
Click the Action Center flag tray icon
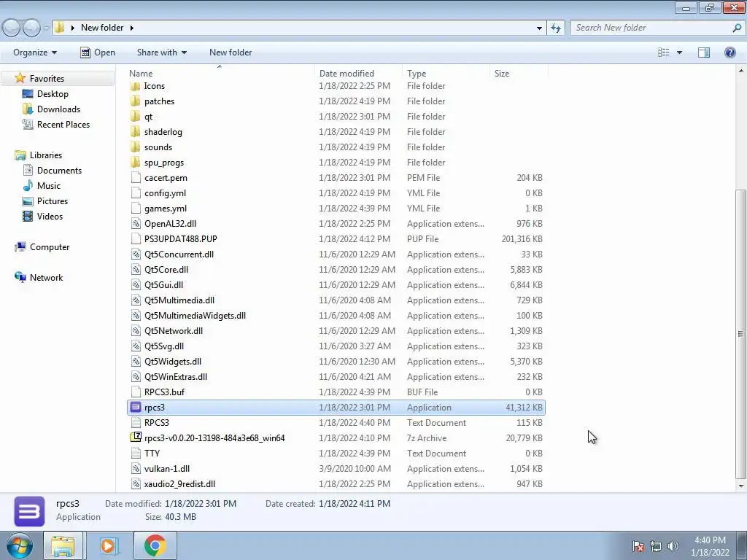[638, 546]
